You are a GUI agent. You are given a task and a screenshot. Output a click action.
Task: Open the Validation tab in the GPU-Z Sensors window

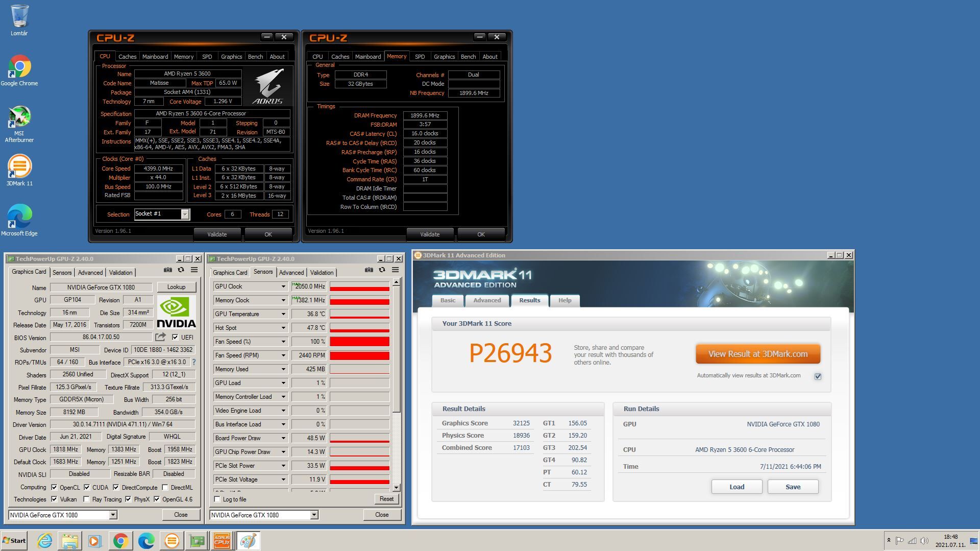pos(322,273)
